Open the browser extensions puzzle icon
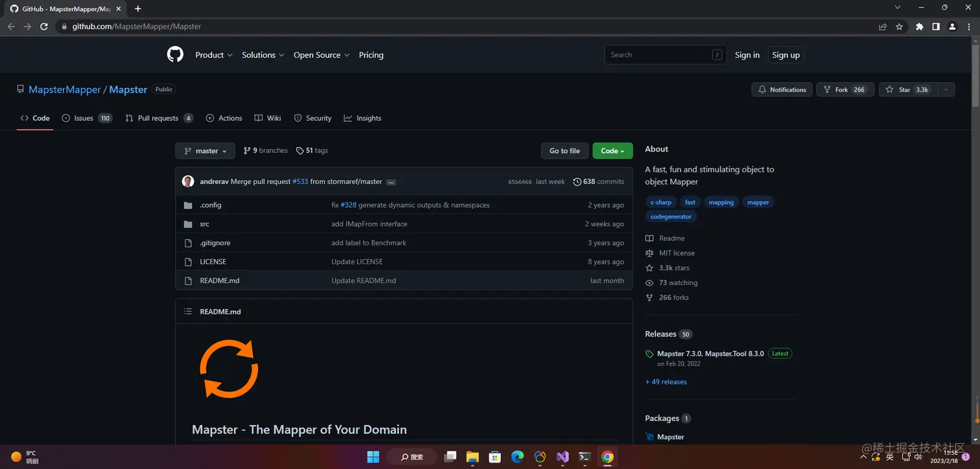 [x=919, y=27]
